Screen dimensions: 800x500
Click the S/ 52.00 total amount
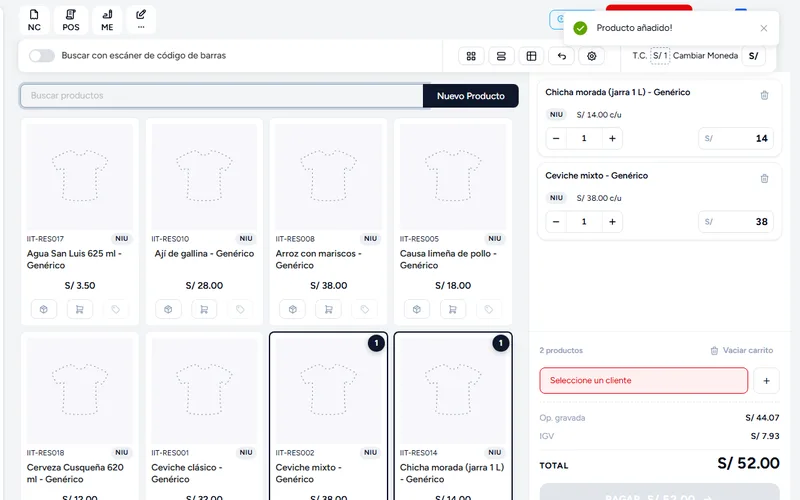pyautogui.click(x=748, y=463)
